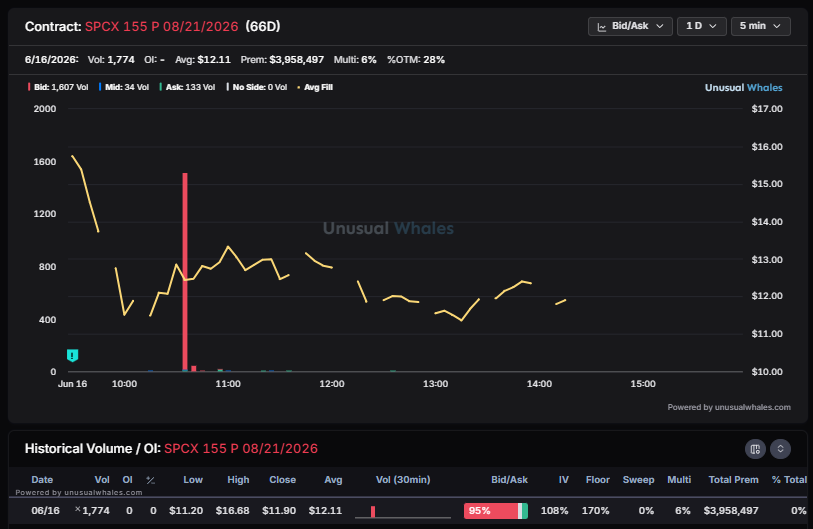Toggle the Ask volume legend series
Viewport: 813px width, 529px height.
187,87
